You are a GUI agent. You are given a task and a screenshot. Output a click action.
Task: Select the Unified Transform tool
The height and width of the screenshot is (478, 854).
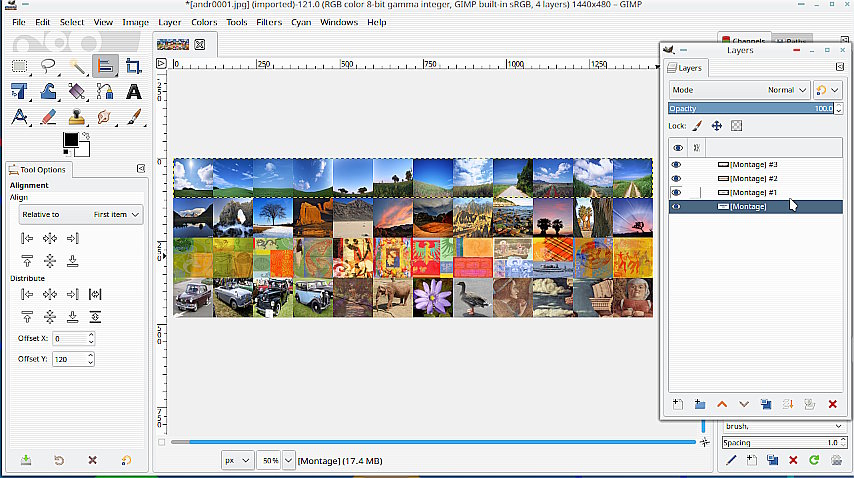pyautogui.click(x=20, y=91)
